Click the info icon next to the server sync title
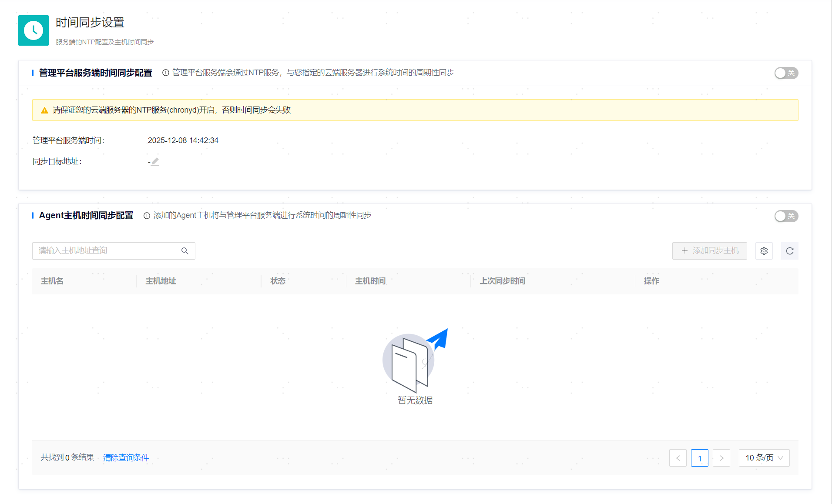The width and height of the screenshot is (832, 504). coord(165,73)
